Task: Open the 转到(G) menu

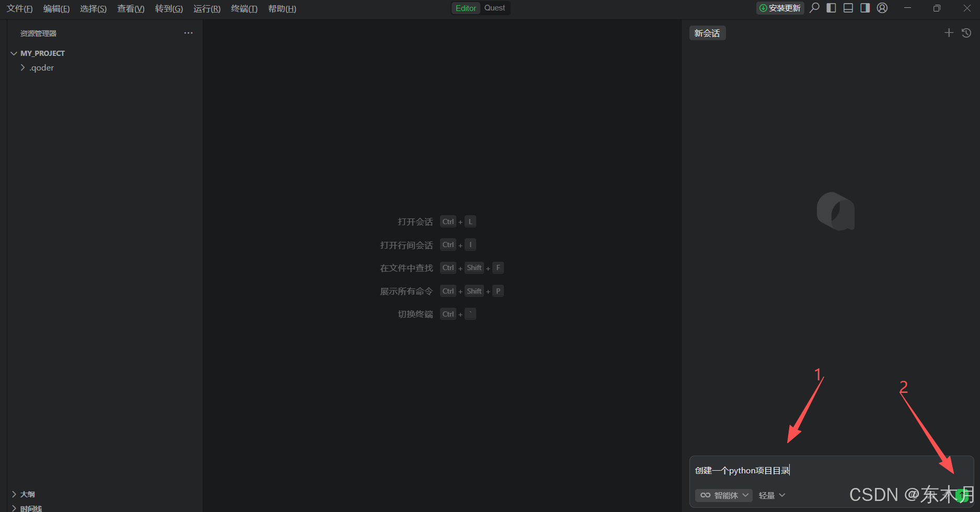Action: (169, 9)
